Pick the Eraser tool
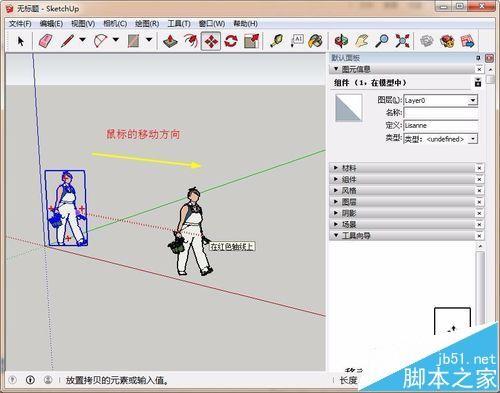The height and width of the screenshot is (393, 500). [46, 41]
